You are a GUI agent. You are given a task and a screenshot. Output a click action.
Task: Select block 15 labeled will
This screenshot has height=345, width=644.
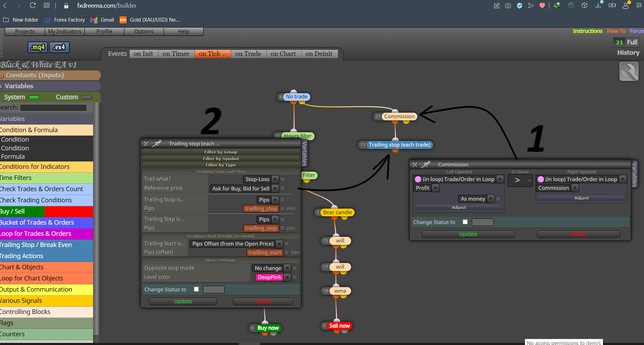pos(340,241)
